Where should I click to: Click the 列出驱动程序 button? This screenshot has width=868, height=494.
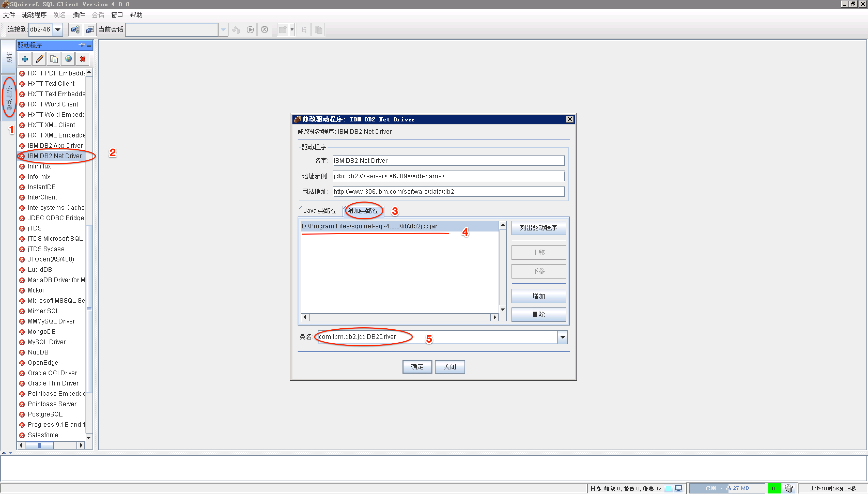click(x=538, y=228)
